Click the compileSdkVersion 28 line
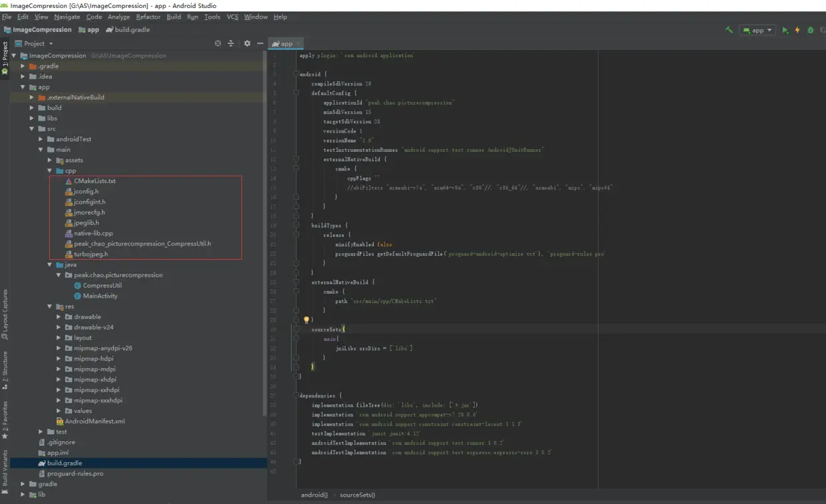 coord(341,84)
